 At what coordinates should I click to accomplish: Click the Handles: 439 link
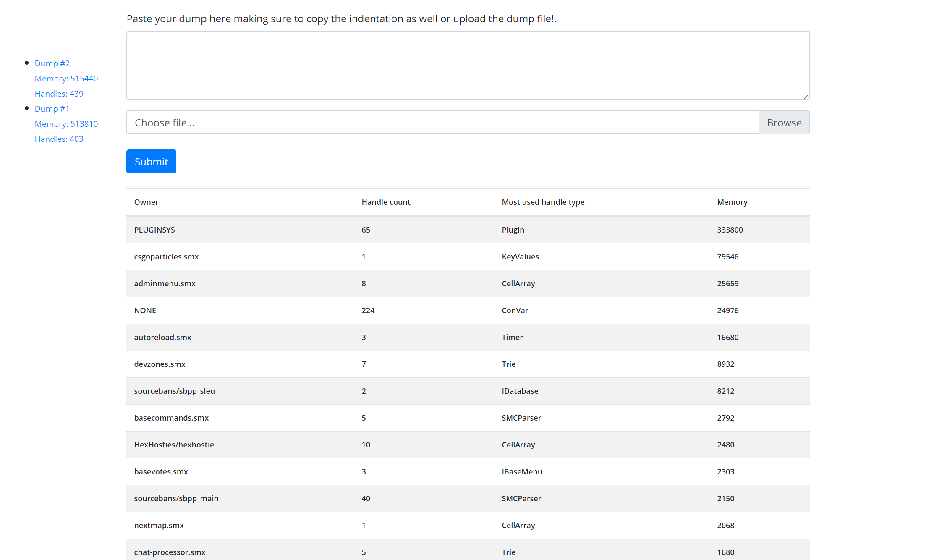coord(59,94)
